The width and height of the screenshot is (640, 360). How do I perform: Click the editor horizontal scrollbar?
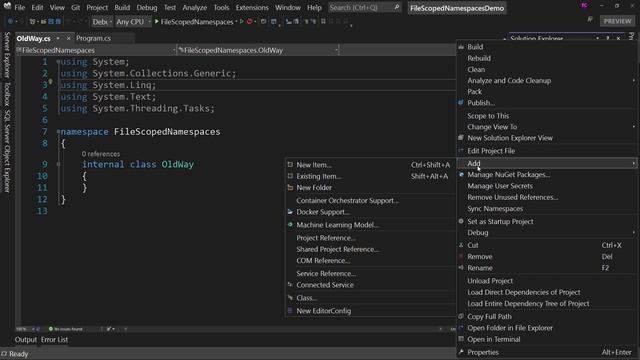click(282, 329)
